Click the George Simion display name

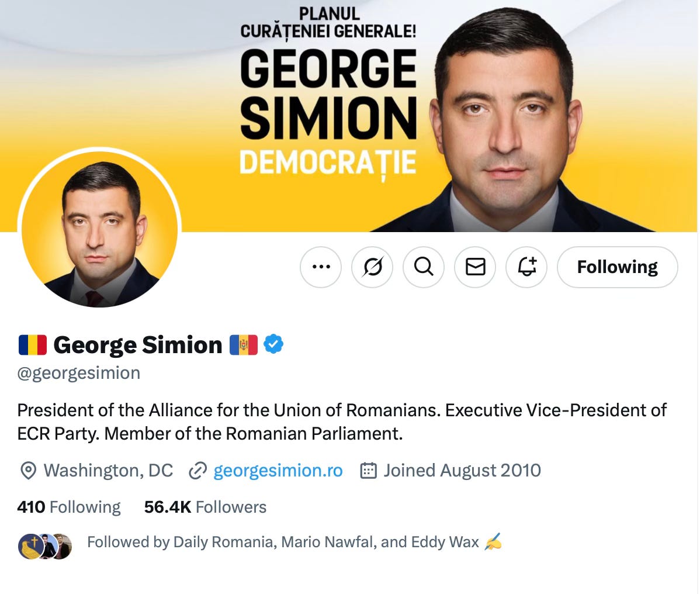point(137,346)
